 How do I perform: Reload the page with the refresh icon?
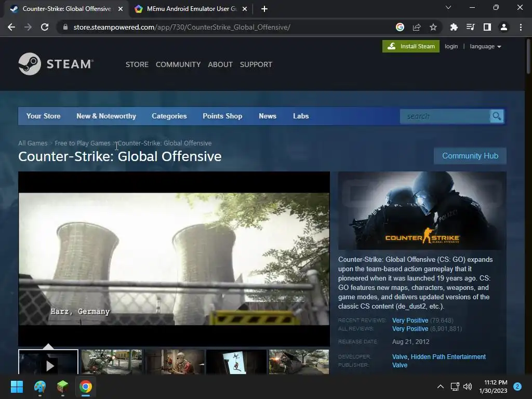(x=45, y=27)
